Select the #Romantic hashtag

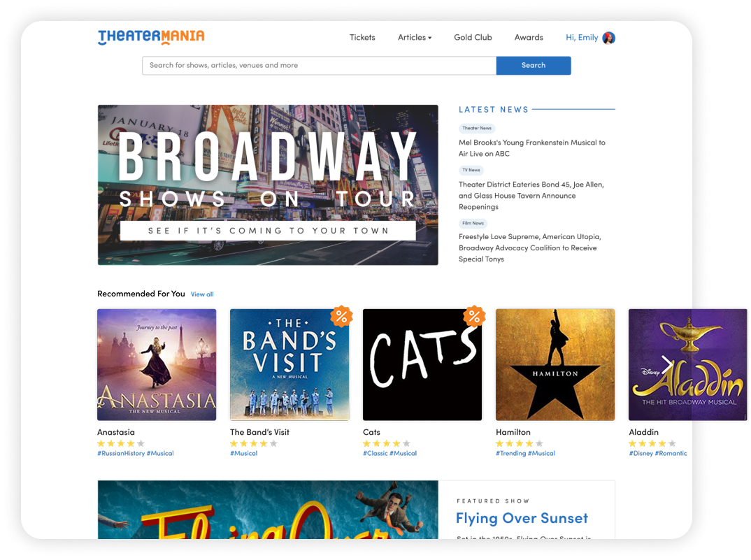(671, 453)
